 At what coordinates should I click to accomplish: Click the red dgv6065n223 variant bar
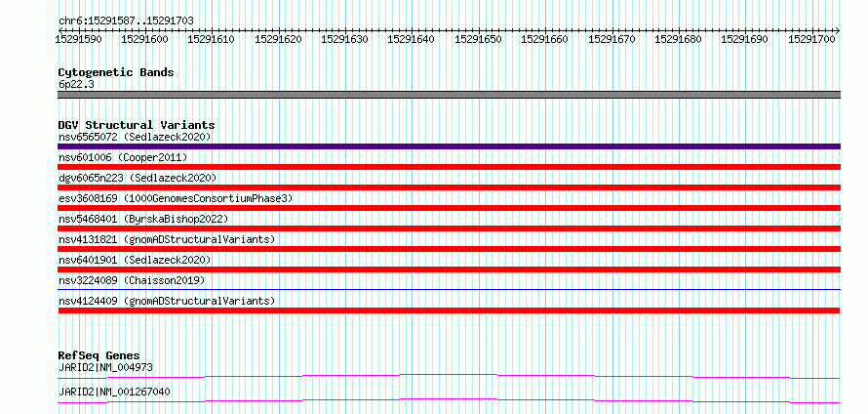(449, 187)
